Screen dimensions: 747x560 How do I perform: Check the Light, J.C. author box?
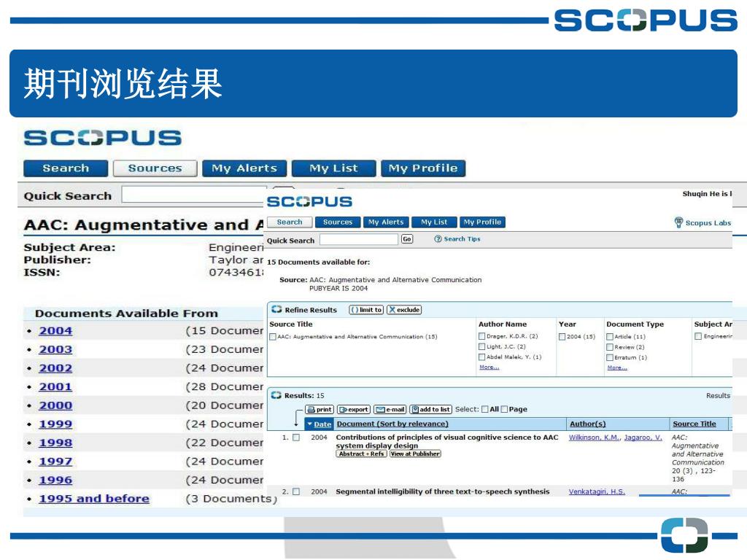[481, 346]
